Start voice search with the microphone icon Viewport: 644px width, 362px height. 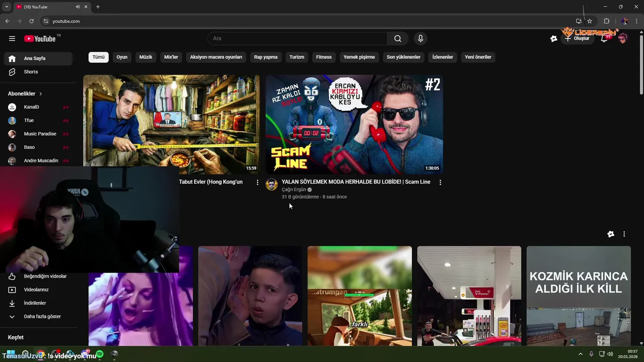pos(421,39)
